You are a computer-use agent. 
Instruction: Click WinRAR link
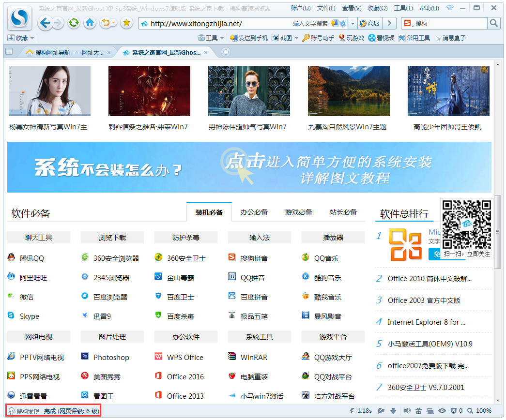(254, 357)
